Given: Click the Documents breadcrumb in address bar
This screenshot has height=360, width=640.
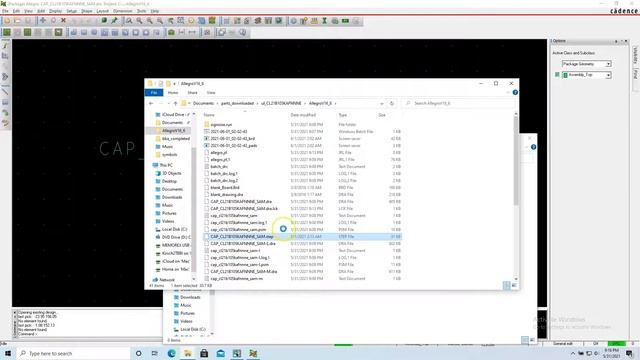Looking at the screenshot, I should tap(203, 104).
